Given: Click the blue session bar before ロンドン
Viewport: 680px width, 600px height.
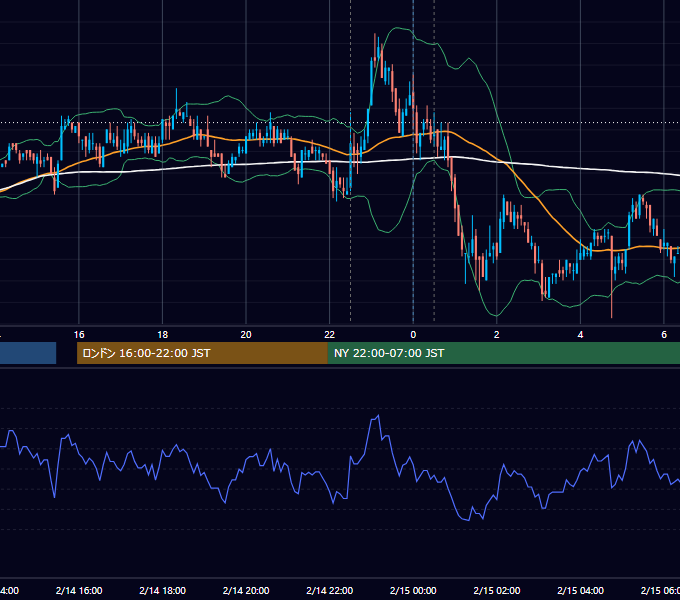Looking at the screenshot, I should (28, 353).
